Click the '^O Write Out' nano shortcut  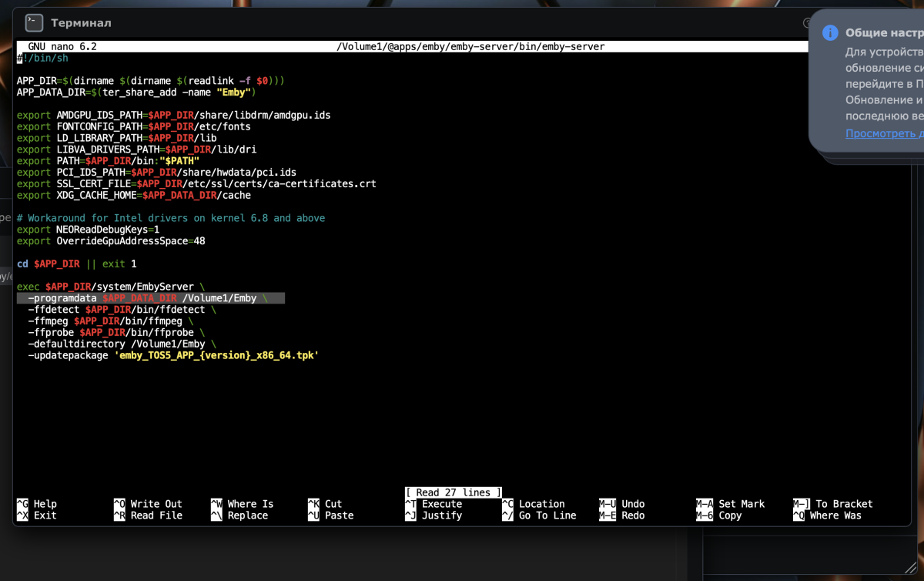pos(148,504)
